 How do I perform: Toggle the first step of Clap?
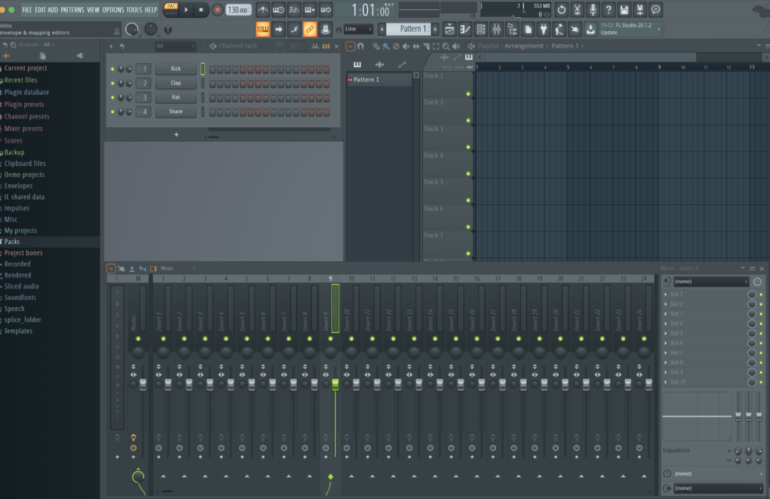[213, 83]
